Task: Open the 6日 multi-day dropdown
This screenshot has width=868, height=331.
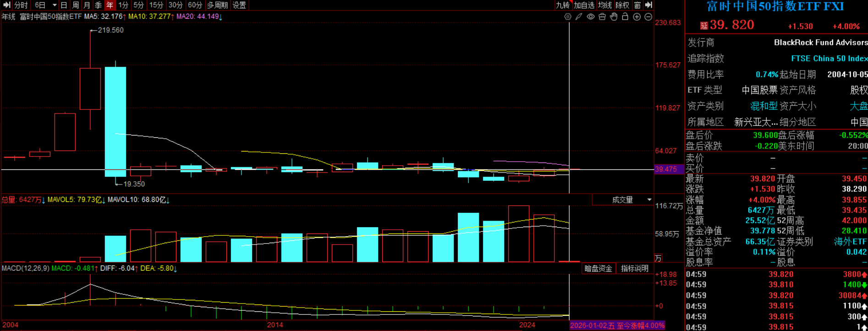Action: (x=45, y=5)
